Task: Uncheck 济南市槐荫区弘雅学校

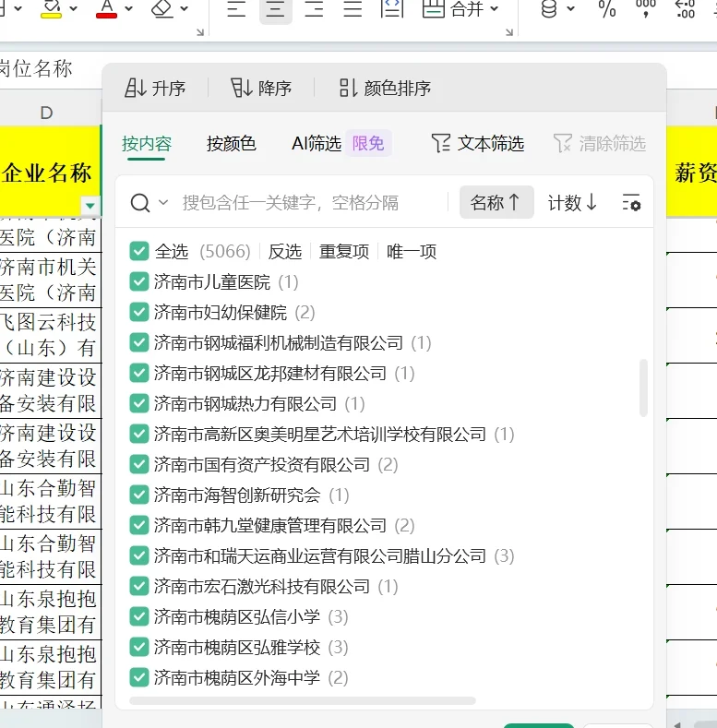Action: pos(139,647)
